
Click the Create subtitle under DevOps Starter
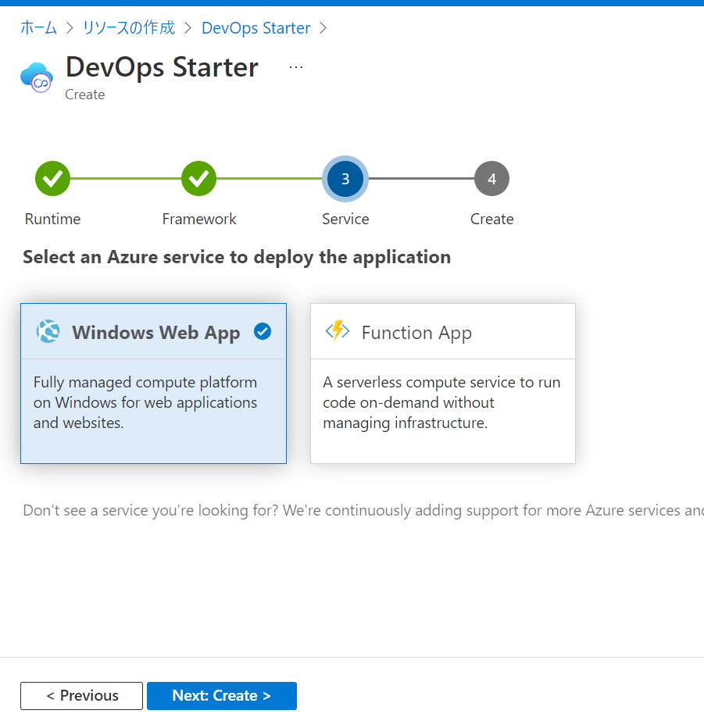85,95
